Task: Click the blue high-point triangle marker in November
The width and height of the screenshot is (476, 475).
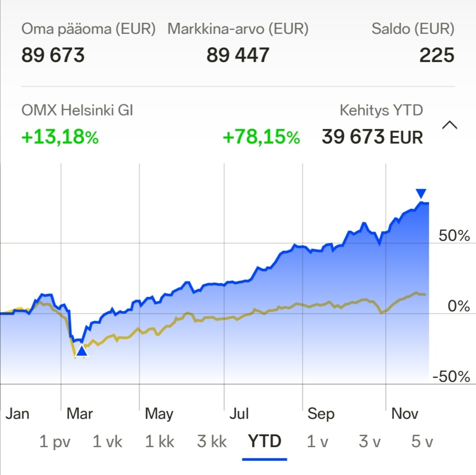Action: (421, 193)
